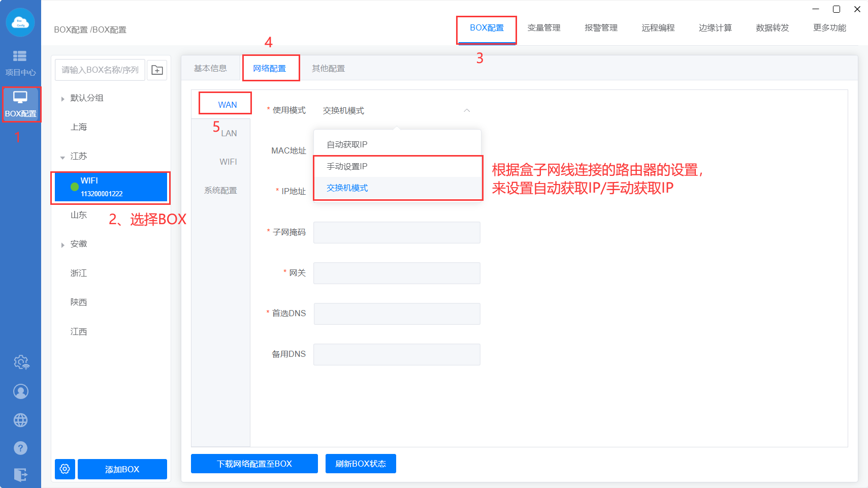This screenshot has width=868, height=488.
Task: Choose 自动获取IP from the dropdown list
Action: tap(347, 144)
